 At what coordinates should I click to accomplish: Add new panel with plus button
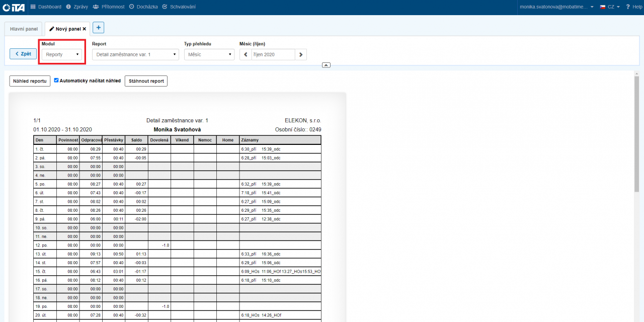[98, 28]
